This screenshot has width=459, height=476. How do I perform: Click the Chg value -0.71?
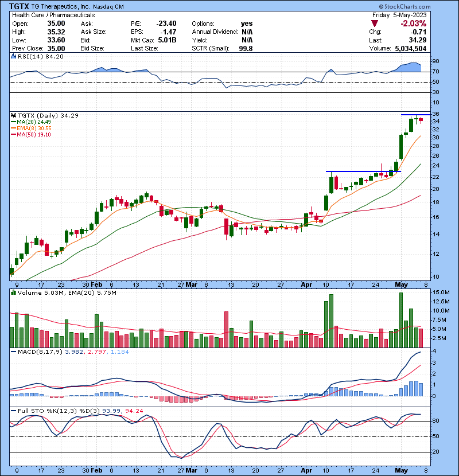pos(419,32)
